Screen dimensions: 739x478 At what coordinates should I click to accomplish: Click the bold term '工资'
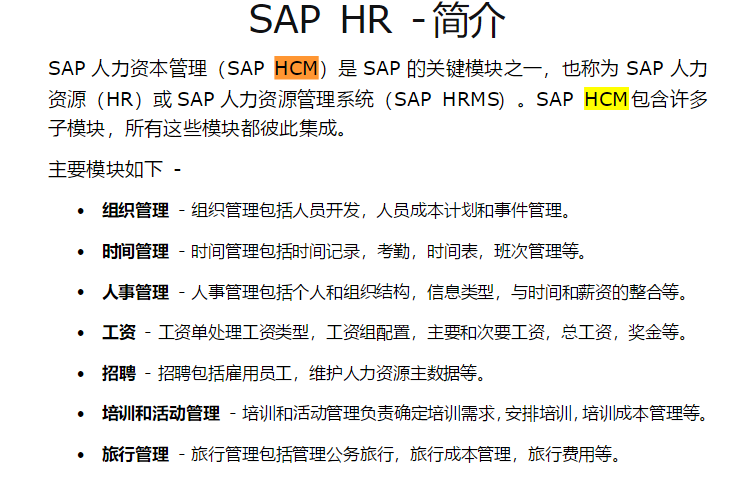(x=119, y=332)
